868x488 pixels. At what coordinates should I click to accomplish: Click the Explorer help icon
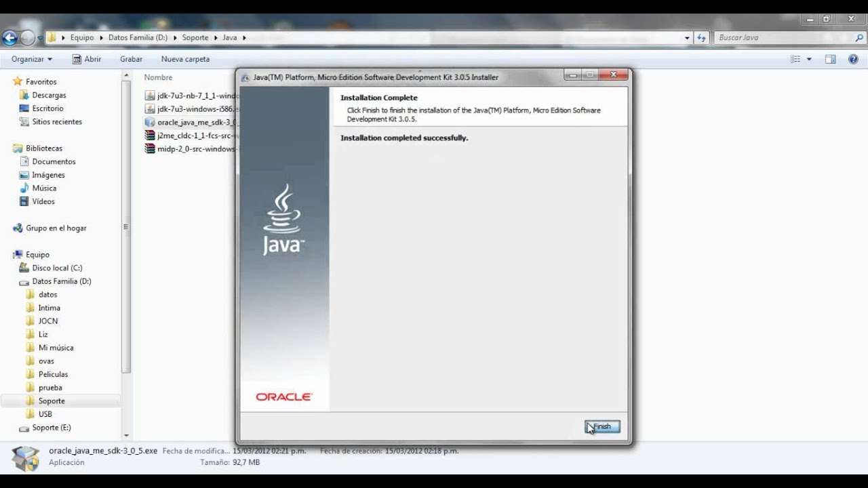853,59
